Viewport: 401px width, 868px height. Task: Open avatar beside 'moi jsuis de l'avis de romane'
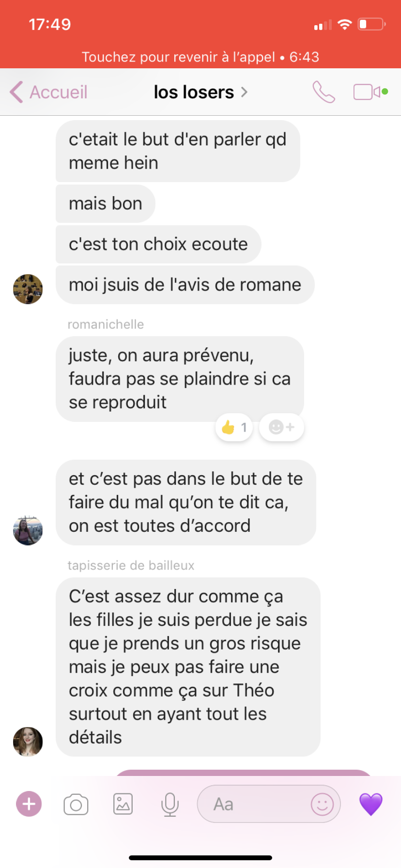click(x=28, y=289)
